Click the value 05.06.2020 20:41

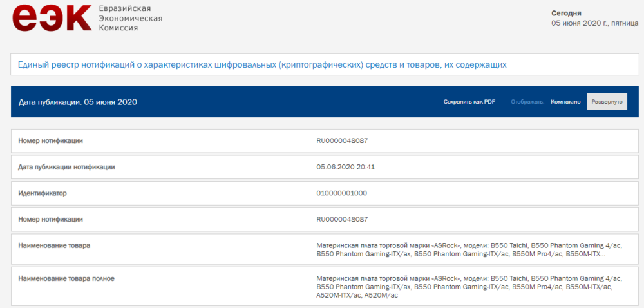coord(345,167)
